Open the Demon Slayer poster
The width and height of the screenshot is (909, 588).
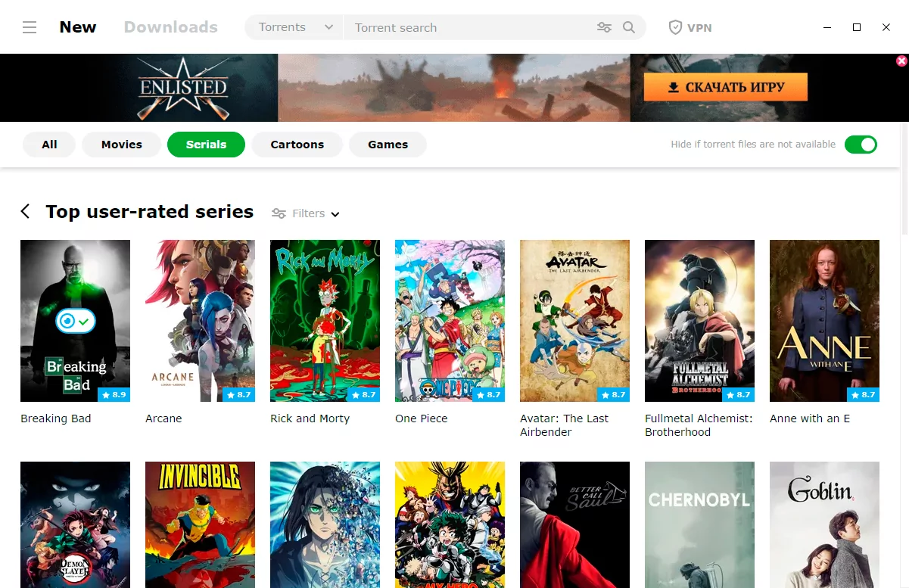75,524
